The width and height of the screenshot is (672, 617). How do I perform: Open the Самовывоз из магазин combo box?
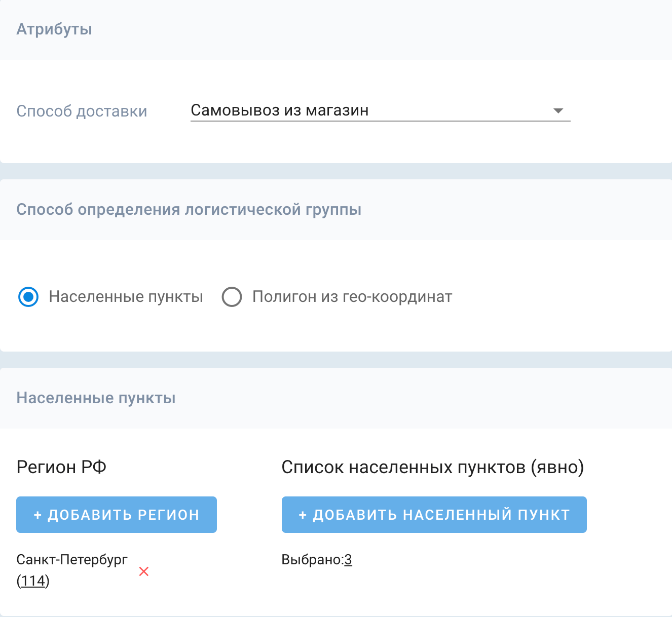coord(370,110)
